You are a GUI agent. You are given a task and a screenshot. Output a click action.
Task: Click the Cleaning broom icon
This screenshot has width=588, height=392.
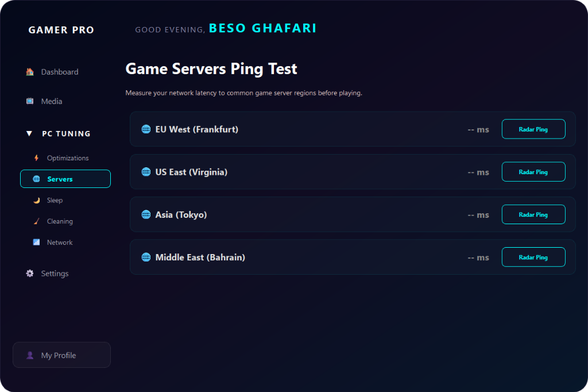click(37, 221)
